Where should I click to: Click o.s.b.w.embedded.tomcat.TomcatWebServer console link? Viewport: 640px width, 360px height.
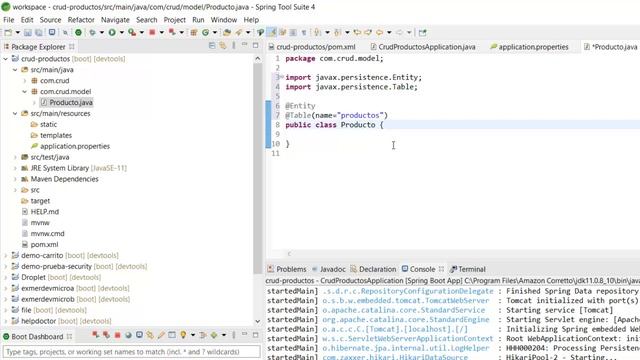click(405, 300)
